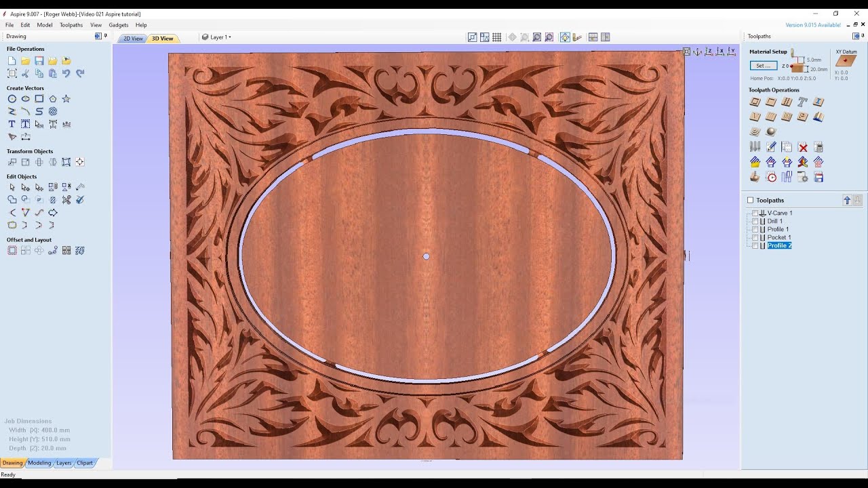Click the Version 9.015 Available link
This screenshot has height=488, width=868.
[813, 25]
